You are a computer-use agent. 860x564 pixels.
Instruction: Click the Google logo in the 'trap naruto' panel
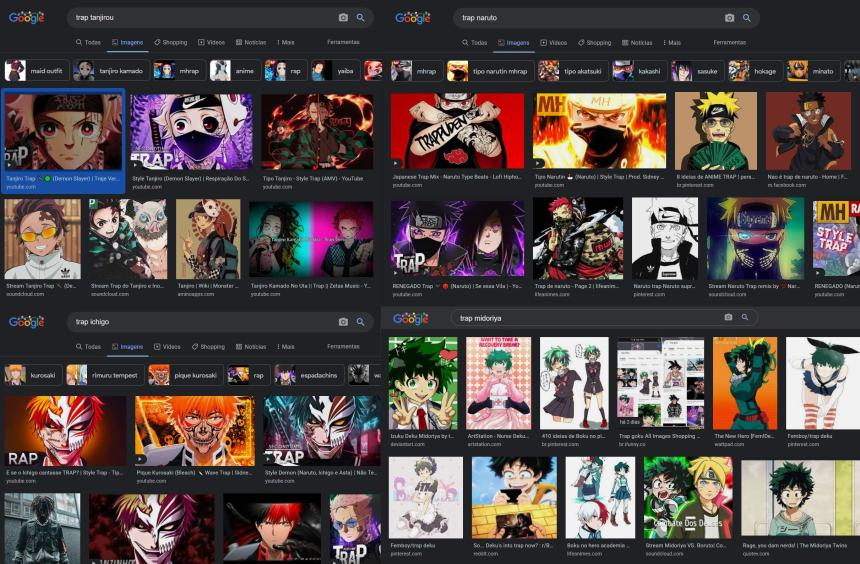point(413,18)
